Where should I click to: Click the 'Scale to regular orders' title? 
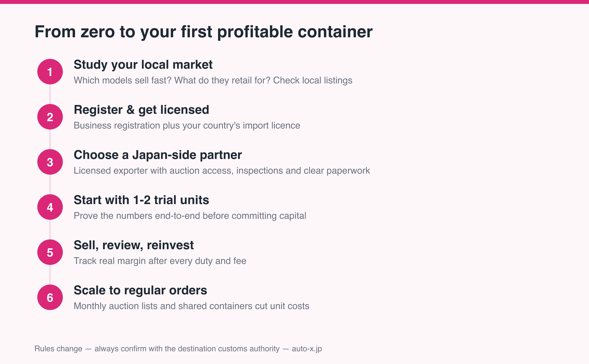140,290
